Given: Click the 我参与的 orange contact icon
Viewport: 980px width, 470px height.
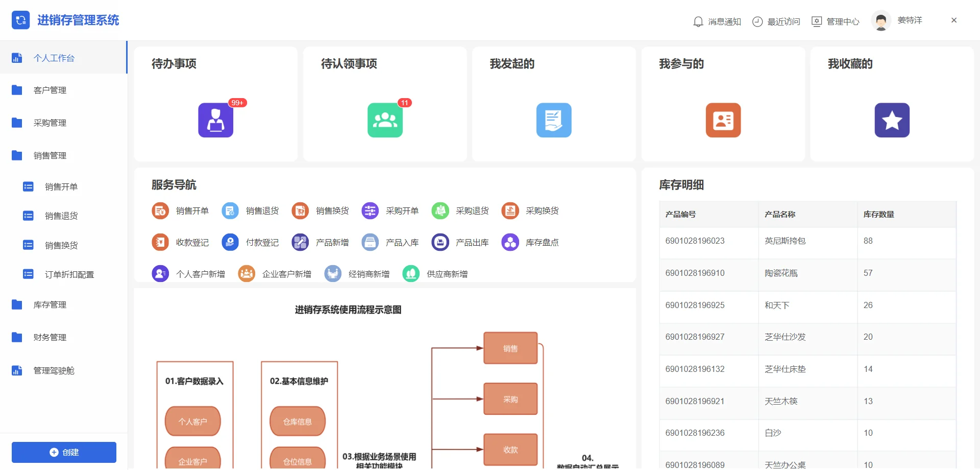Looking at the screenshot, I should (723, 120).
